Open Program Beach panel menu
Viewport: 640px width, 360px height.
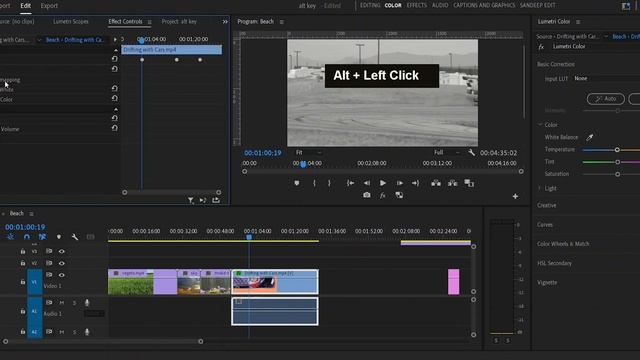[282, 22]
